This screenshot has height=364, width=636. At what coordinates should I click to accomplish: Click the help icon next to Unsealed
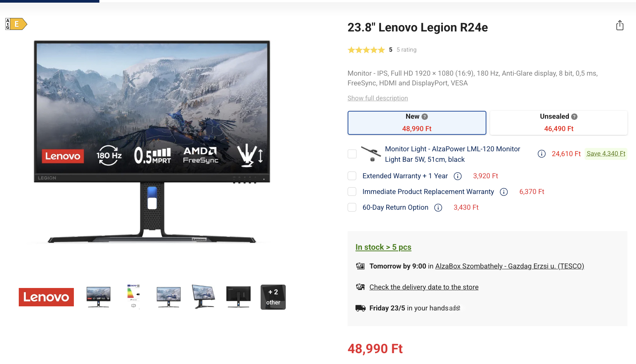click(x=574, y=116)
